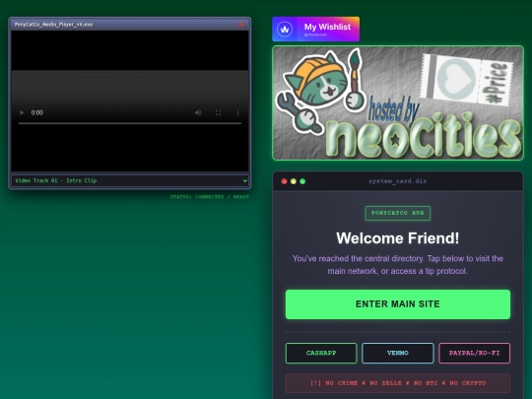532x399 pixels.
Task: Open the CASHAPP tip link
Action: [321, 353]
